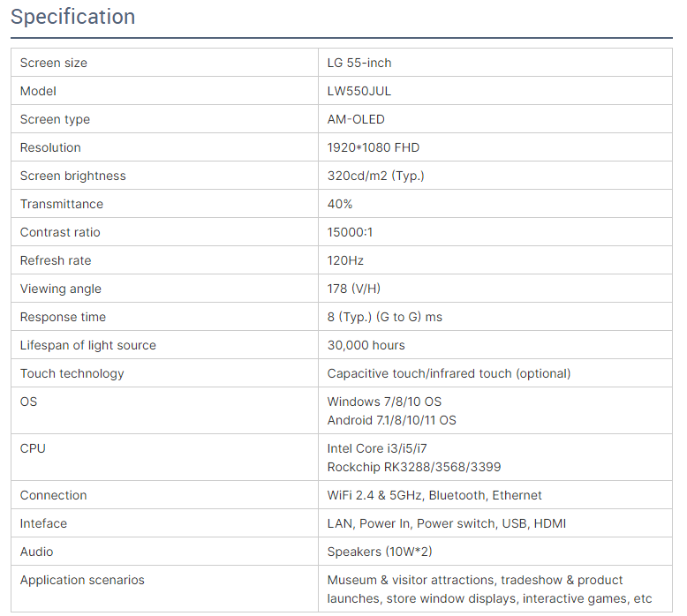This screenshot has width=687, height=616.
Task: Click the Specification heading
Action: pyautogui.click(x=72, y=17)
